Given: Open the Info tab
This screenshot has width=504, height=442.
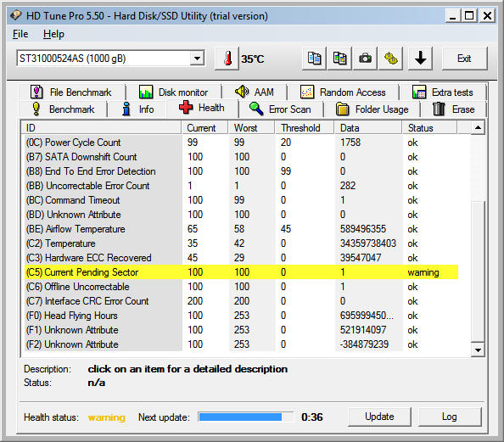Looking at the screenshot, I should 137,109.
